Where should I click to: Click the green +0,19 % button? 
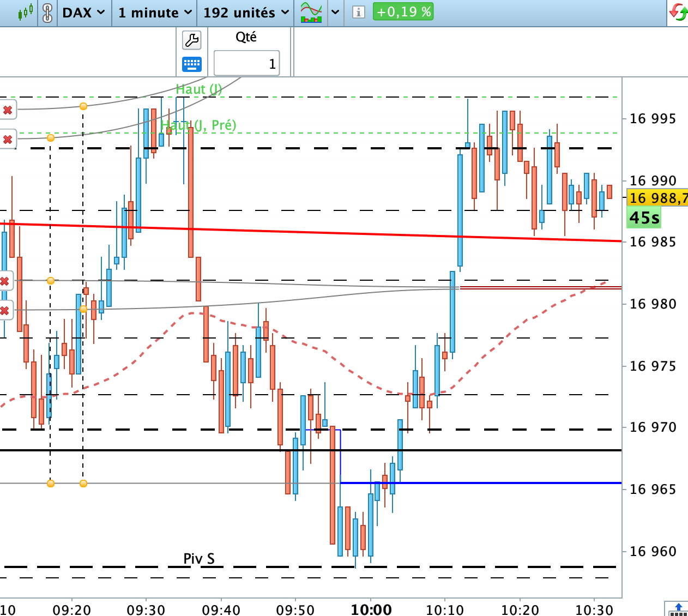403,12
